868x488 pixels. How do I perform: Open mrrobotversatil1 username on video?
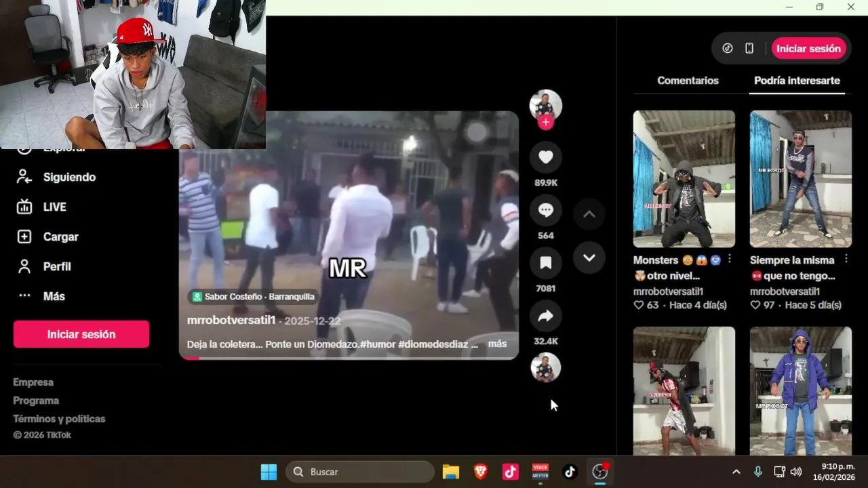coord(231,321)
